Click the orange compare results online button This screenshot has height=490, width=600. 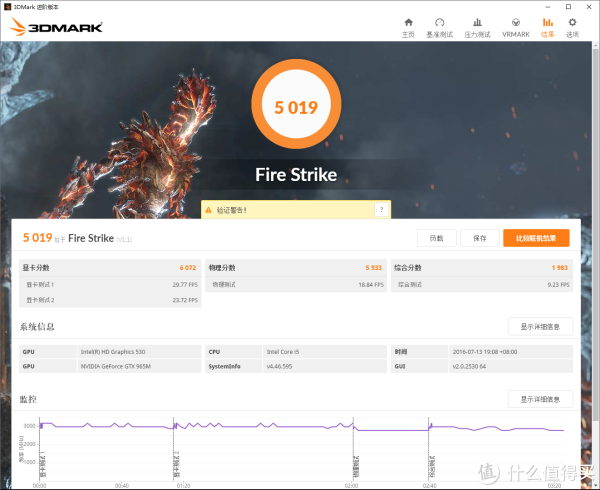pos(536,238)
